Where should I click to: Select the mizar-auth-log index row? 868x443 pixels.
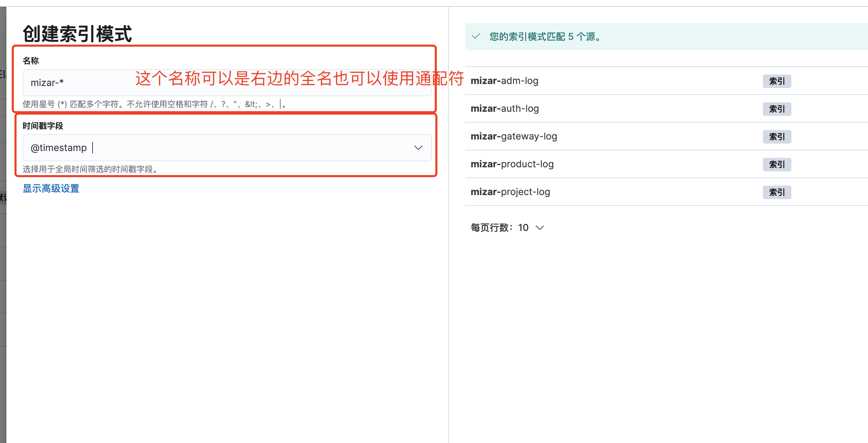tap(666, 109)
